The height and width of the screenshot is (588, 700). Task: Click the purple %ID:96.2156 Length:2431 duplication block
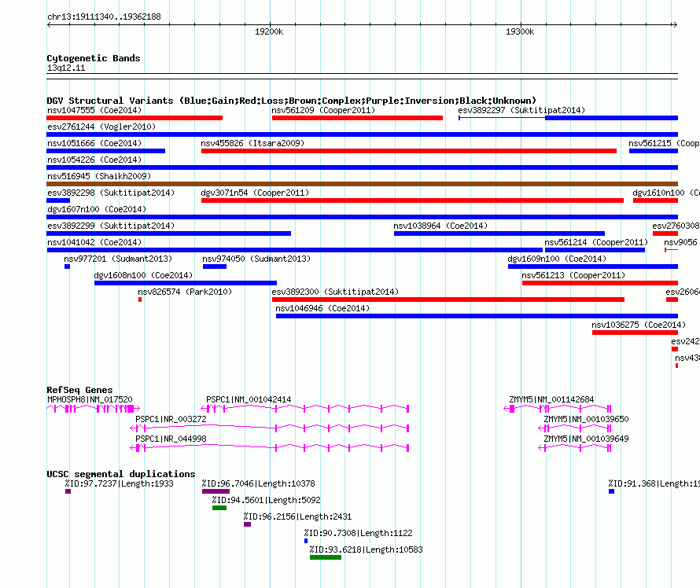coord(247,524)
